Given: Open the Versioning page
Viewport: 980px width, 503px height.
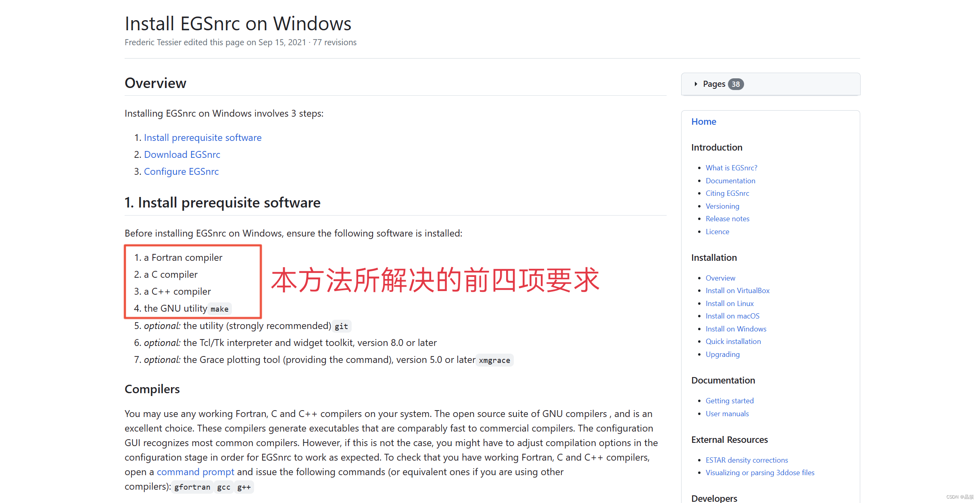Looking at the screenshot, I should (x=722, y=206).
